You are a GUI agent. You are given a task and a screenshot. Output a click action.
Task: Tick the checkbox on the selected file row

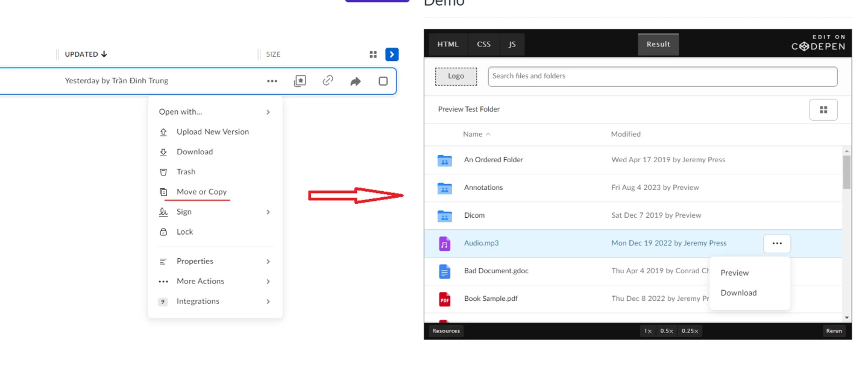[383, 81]
